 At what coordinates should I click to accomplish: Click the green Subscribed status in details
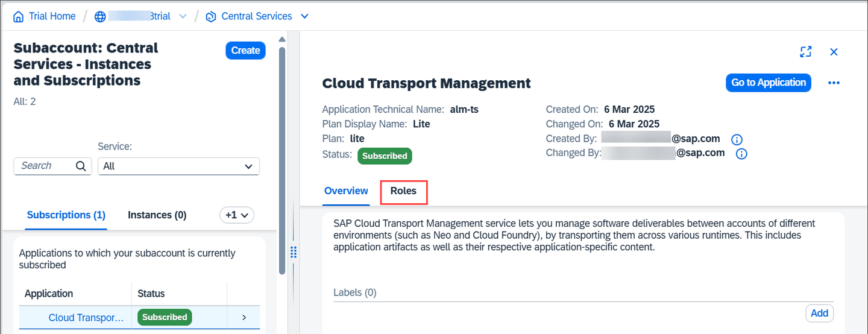[x=385, y=156]
